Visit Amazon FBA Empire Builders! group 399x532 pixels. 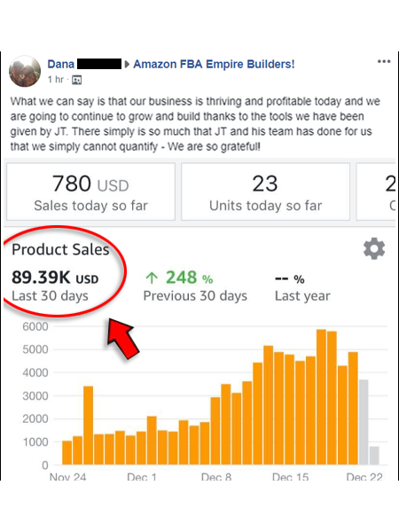click(x=214, y=64)
